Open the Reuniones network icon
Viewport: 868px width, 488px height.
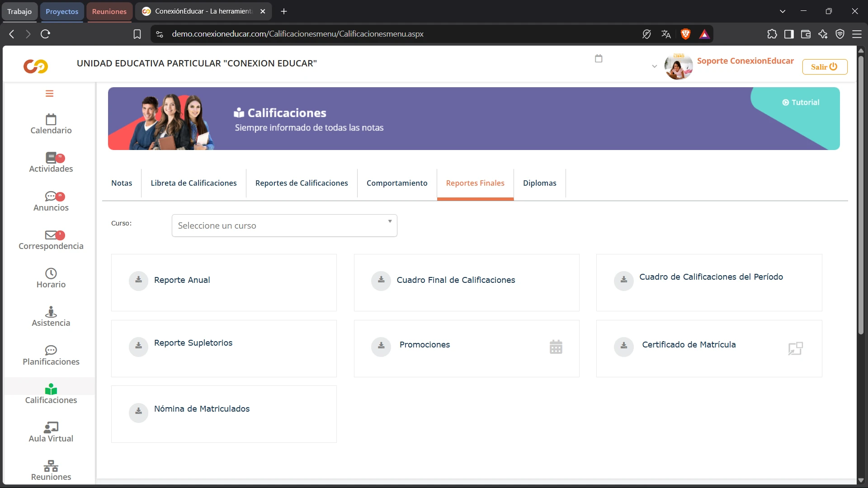[x=51, y=466]
